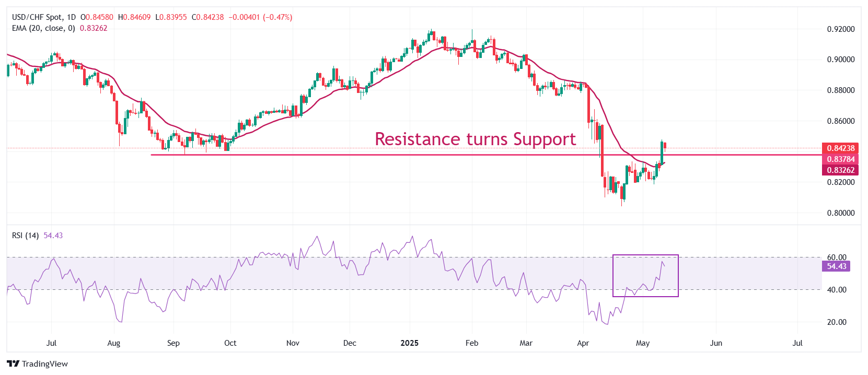This screenshot has height=375, width=868.
Task: Select the 60.00 RSI scale label
Action: 837,257
